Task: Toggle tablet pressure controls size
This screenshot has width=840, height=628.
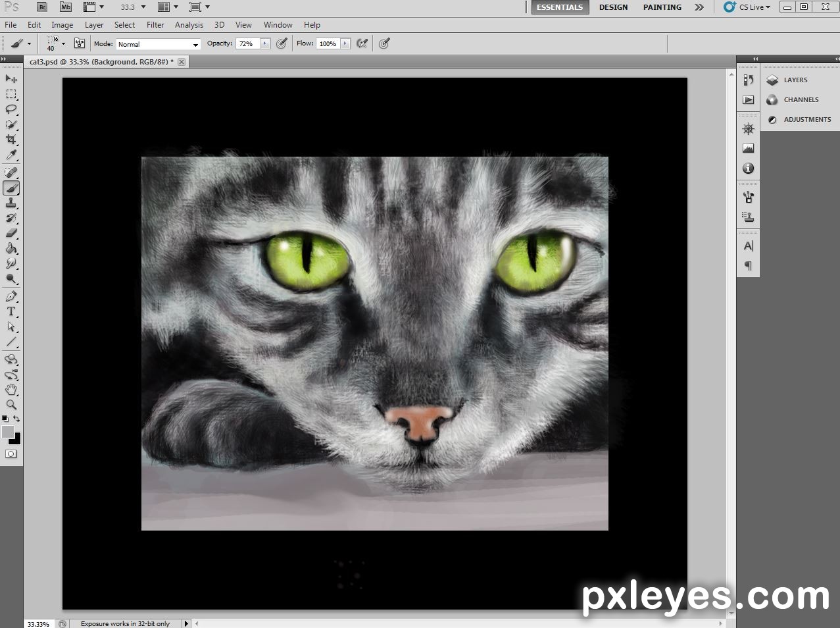Action: pyautogui.click(x=385, y=43)
